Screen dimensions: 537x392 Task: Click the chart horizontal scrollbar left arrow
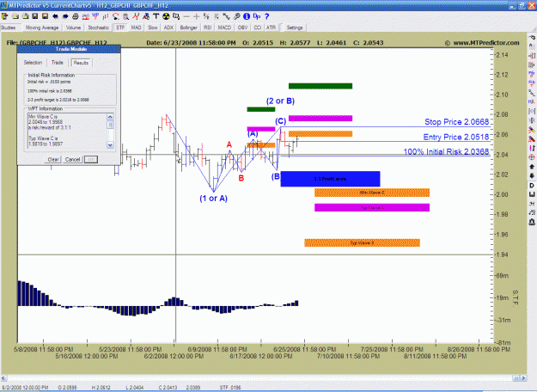(3, 378)
